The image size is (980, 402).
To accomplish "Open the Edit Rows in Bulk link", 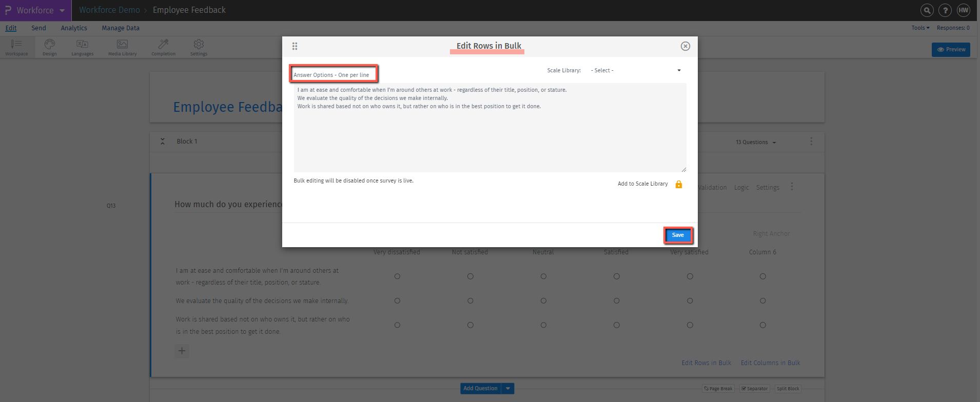I will (x=706, y=363).
